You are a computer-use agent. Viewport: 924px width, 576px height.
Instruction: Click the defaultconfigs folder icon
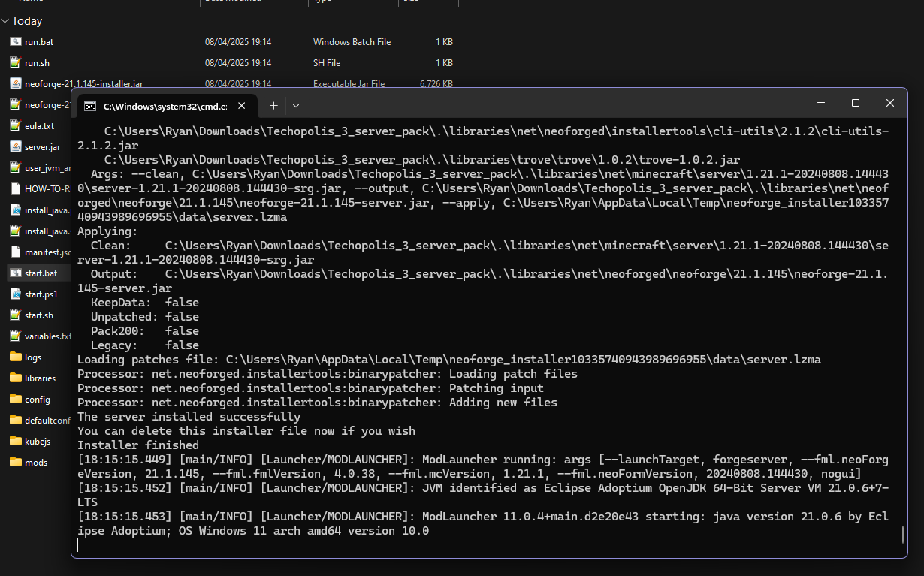(15, 421)
